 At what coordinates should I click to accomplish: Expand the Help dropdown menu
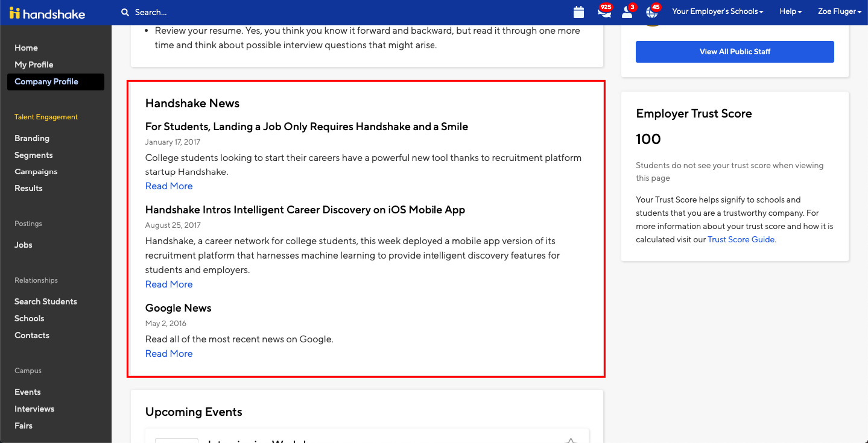pos(790,11)
